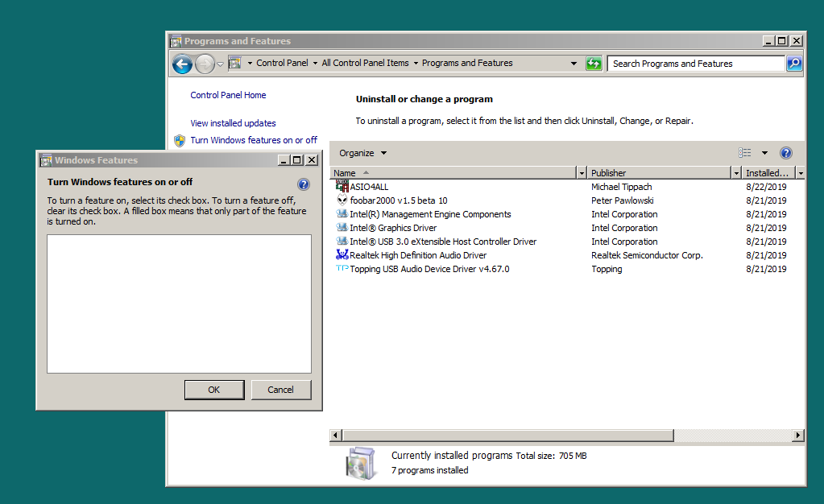Click the Forward navigation arrow
Image resolution: width=824 pixels, height=504 pixels.
(205, 64)
